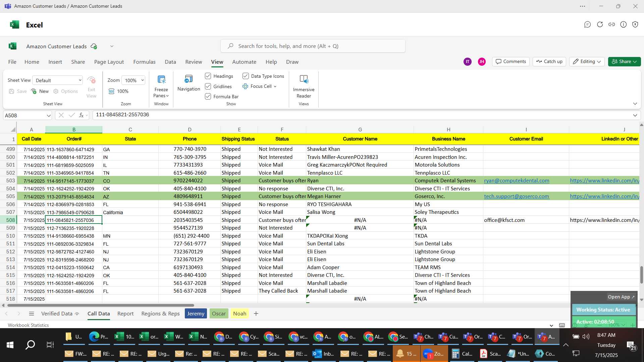Image resolution: width=644 pixels, height=362 pixels.
Task: Click the insert function fx icon
Action: (x=82, y=115)
